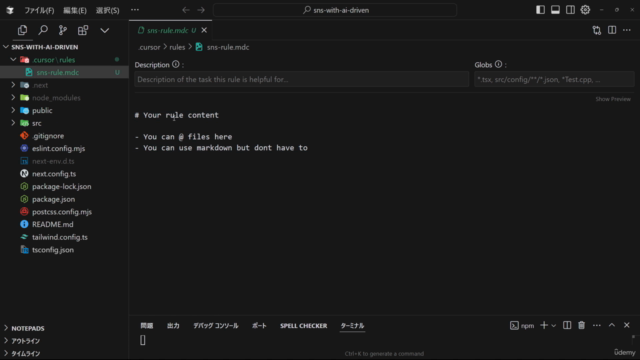
Task: Close the sns-rule.mdc tab
Action: [x=204, y=30]
